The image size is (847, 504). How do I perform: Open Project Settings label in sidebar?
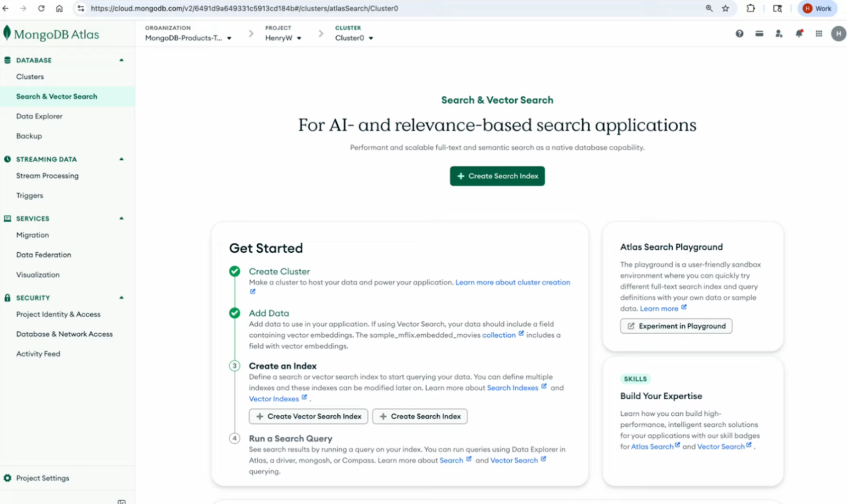[x=43, y=478]
